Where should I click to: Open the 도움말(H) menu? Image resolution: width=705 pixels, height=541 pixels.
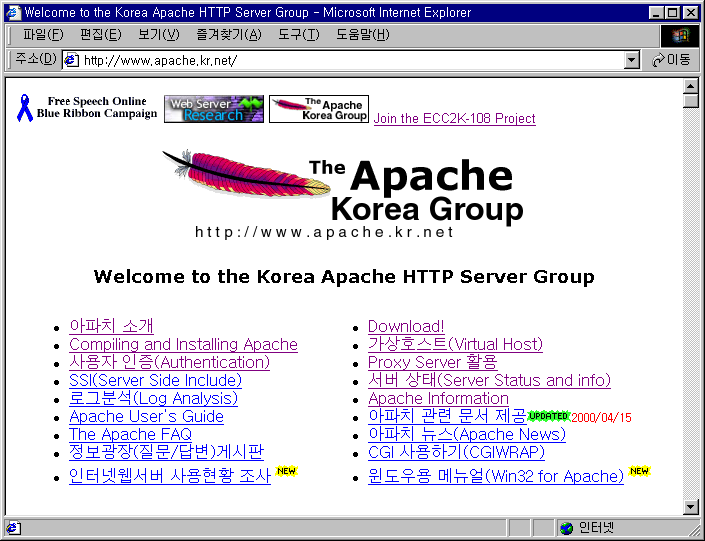tap(362, 35)
